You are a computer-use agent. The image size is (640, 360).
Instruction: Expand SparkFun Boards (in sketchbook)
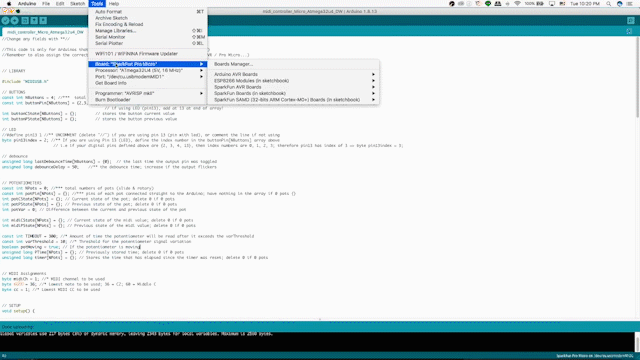(x=293, y=93)
